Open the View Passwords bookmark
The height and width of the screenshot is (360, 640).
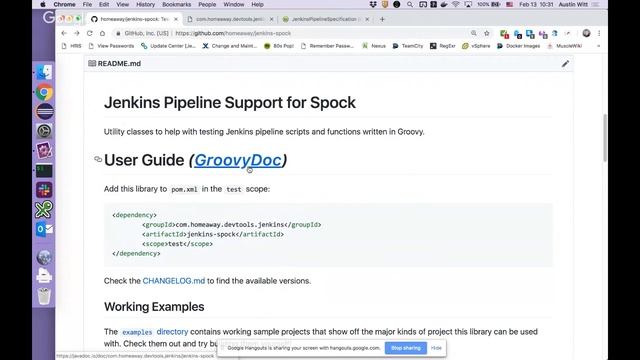tap(111, 46)
